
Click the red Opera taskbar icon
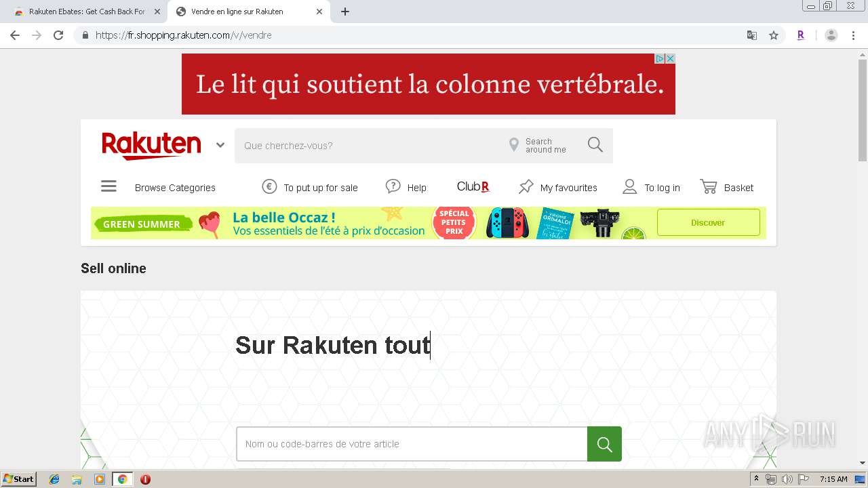145,479
